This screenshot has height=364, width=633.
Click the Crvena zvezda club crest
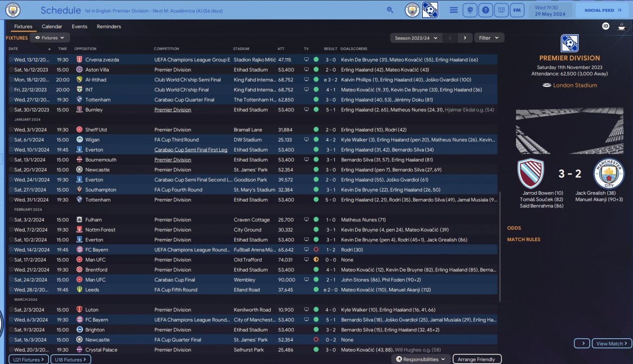coord(79,60)
